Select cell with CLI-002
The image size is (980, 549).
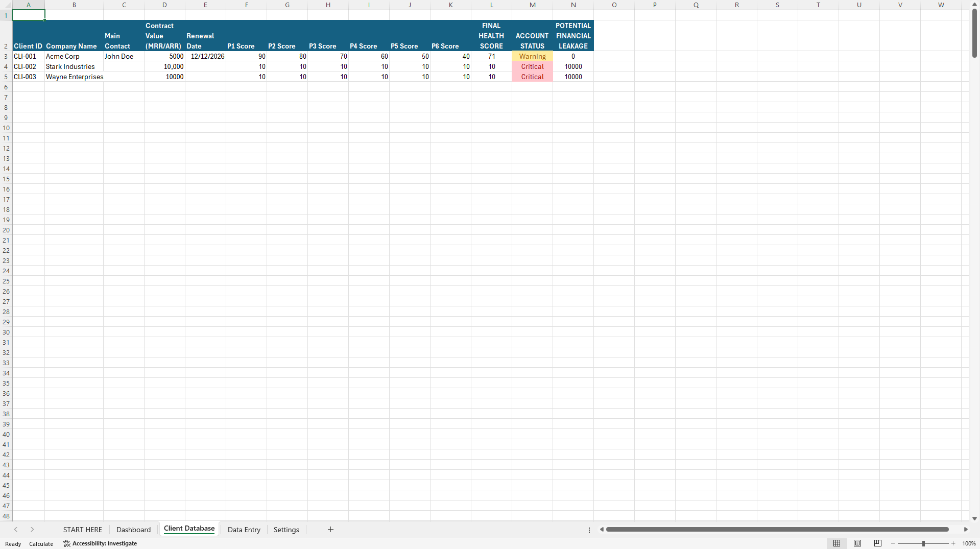pyautogui.click(x=29, y=66)
